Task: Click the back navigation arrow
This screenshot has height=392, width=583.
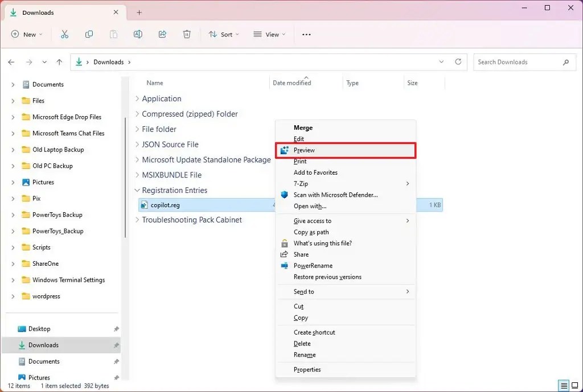Action: pyautogui.click(x=11, y=62)
